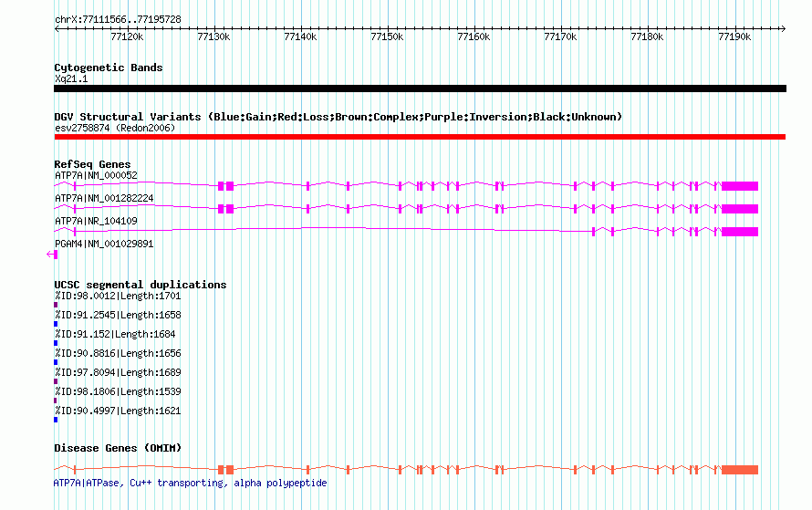Screen dimensions: 812x510
Task: Click the last exon of NM_000052
Action: (x=740, y=186)
